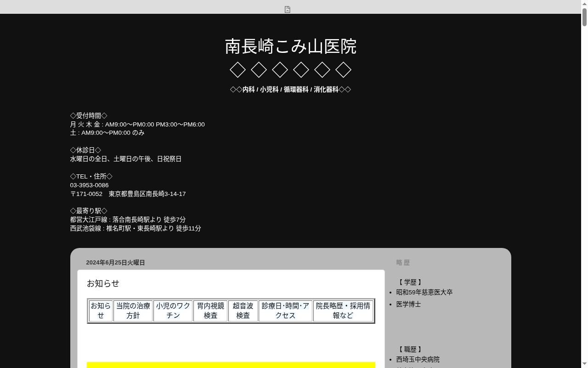Click the 略 歴 sidebar heading

click(x=403, y=263)
